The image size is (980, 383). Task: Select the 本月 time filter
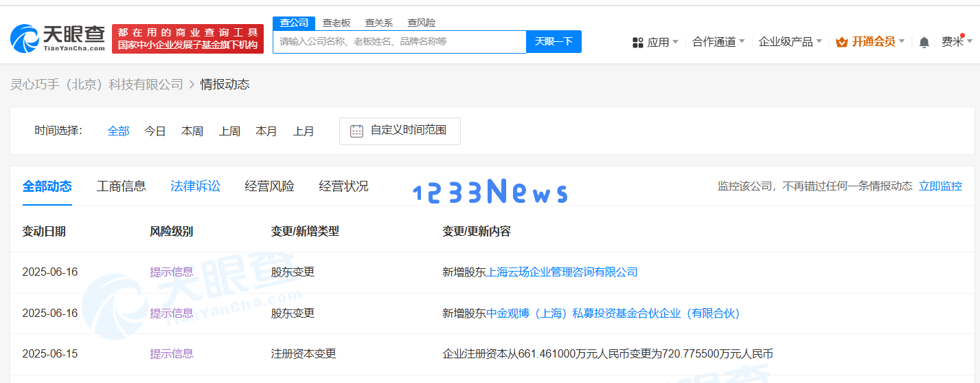tap(266, 131)
